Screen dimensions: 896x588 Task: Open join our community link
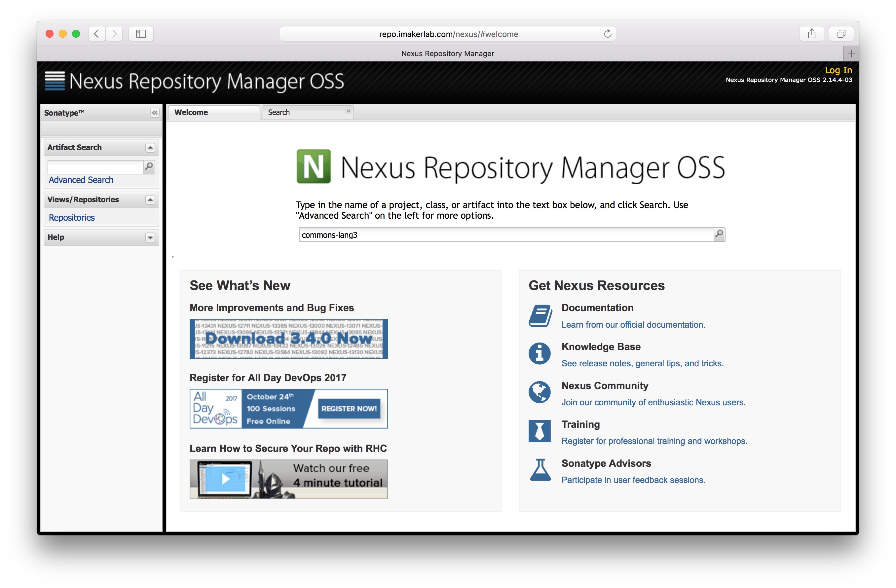point(653,402)
